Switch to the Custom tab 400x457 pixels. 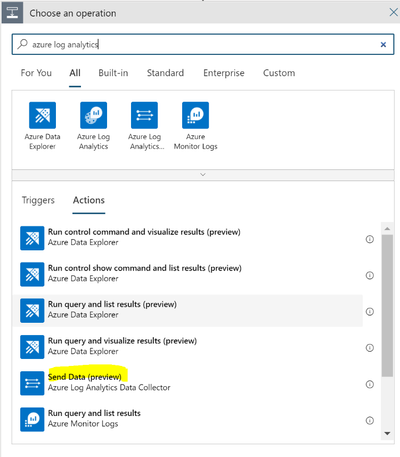point(279,73)
